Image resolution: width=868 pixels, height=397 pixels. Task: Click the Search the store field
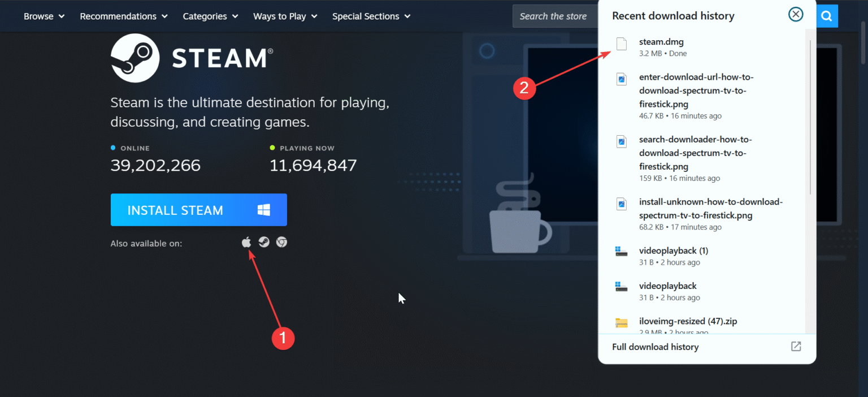tap(555, 16)
